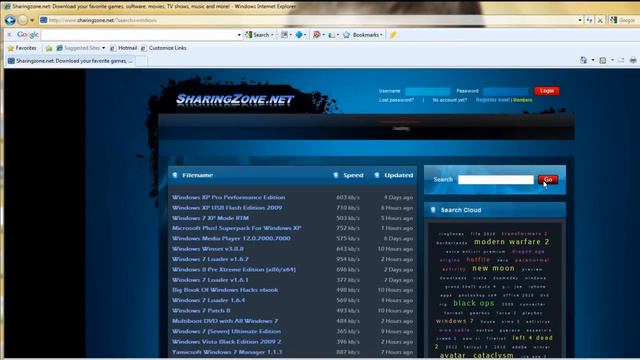Open a new blank tab

point(141,62)
